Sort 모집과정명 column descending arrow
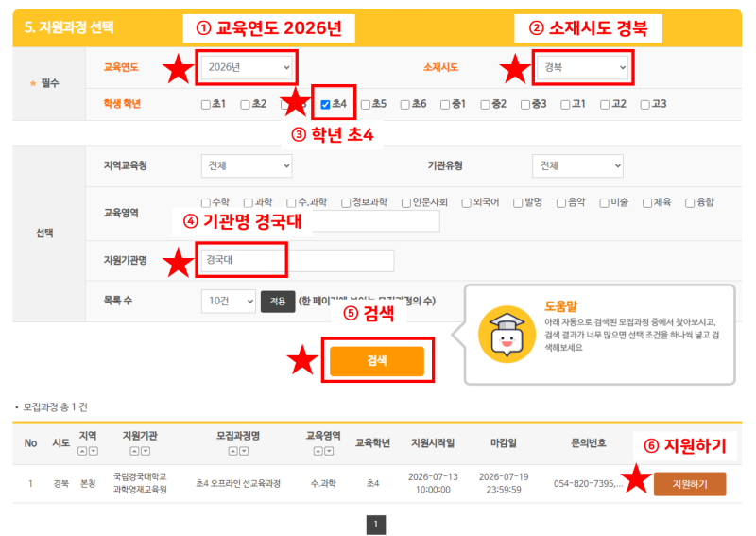This screenshot has width=756, height=536. 244,451
